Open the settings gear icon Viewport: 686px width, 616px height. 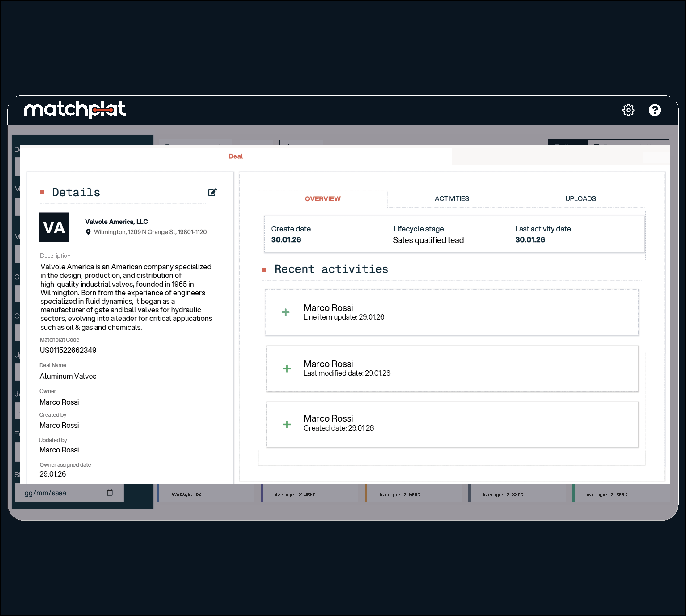628,110
